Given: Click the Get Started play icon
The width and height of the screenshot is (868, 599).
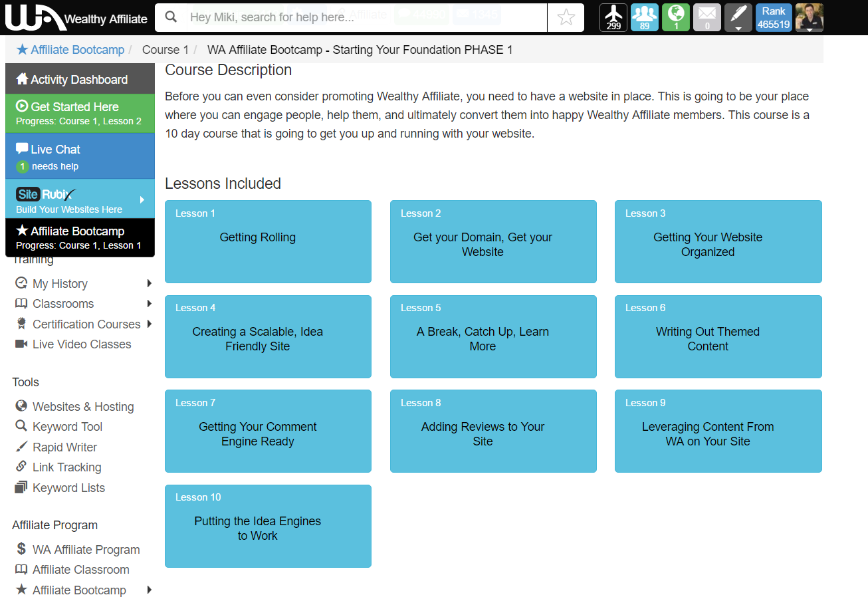Looking at the screenshot, I should [x=23, y=106].
